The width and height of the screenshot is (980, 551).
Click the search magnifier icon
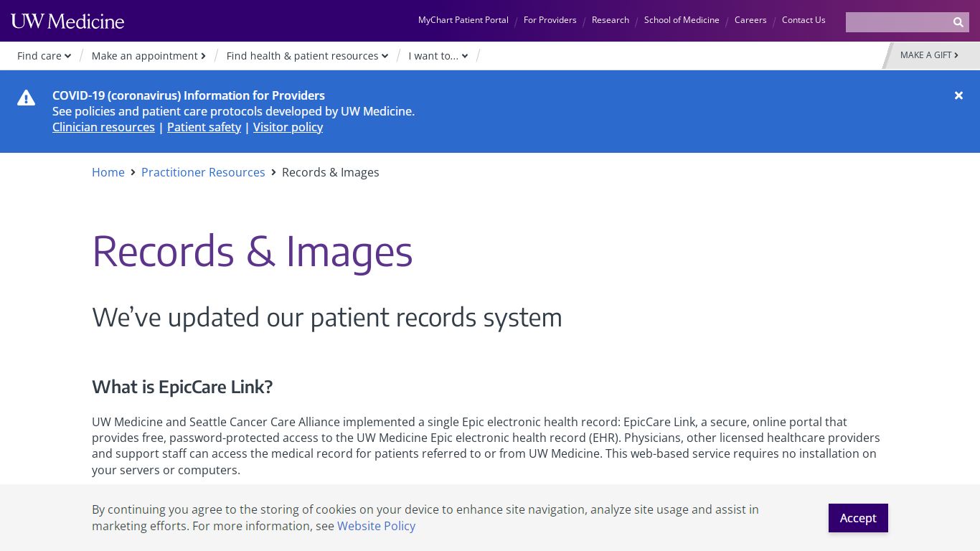pyautogui.click(x=958, y=22)
